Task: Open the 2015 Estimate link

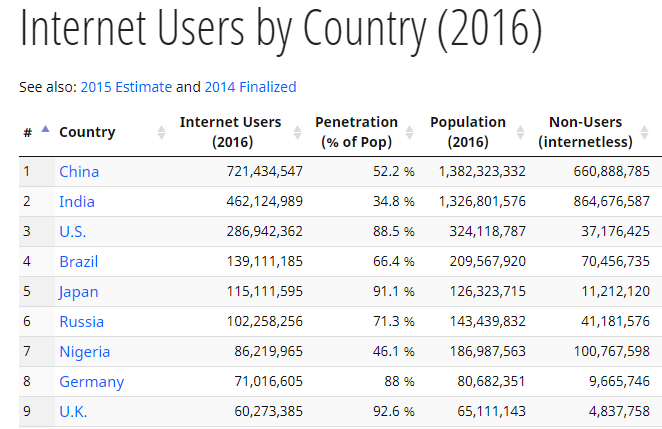Action: click(x=126, y=87)
